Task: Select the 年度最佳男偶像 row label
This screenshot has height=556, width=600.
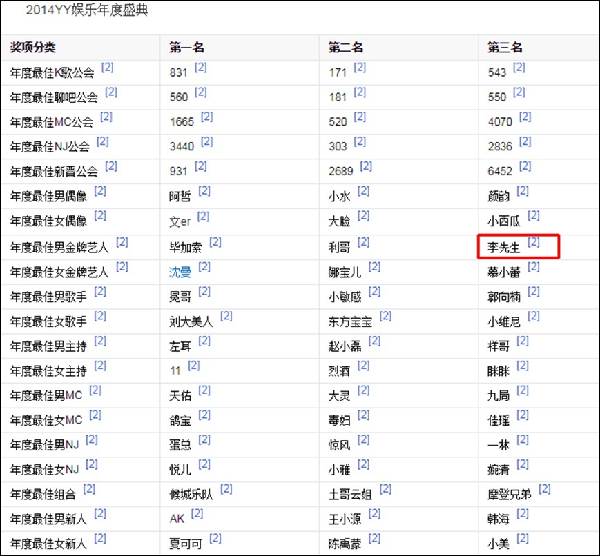Action: click(x=48, y=196)
